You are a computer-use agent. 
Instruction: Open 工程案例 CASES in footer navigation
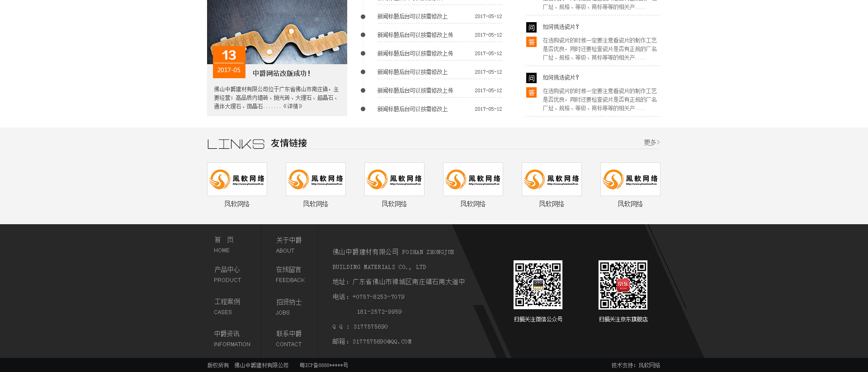[x=226, y=306]
